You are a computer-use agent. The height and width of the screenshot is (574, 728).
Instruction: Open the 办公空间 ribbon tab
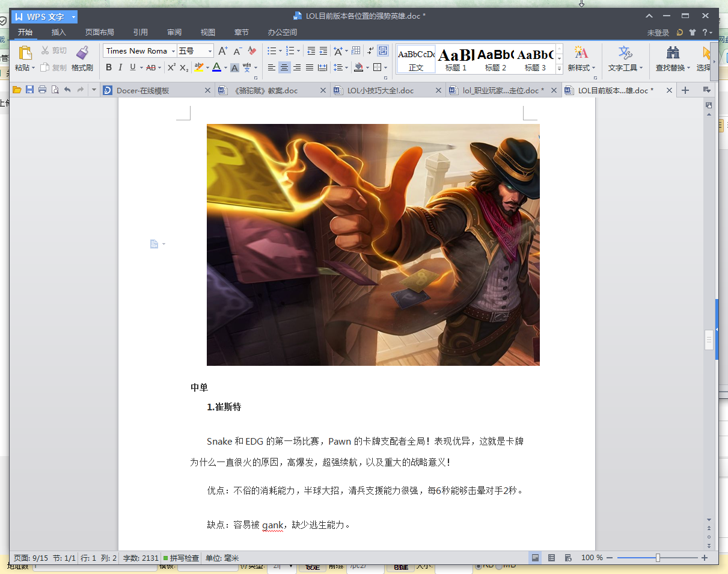click(283, 32)
